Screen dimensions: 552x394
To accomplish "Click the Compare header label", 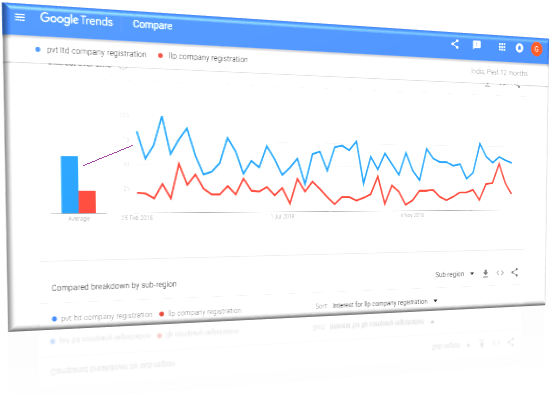I will coord(152,25).
